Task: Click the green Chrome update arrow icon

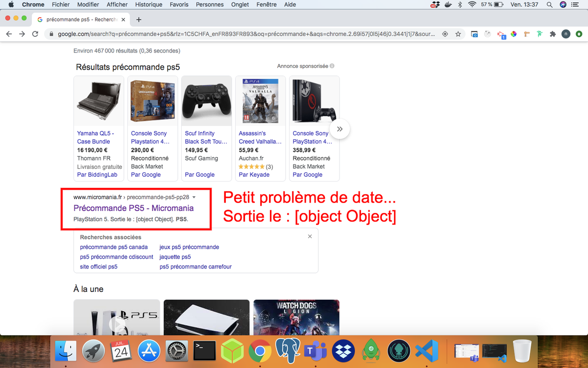Action: click(579, 34)
